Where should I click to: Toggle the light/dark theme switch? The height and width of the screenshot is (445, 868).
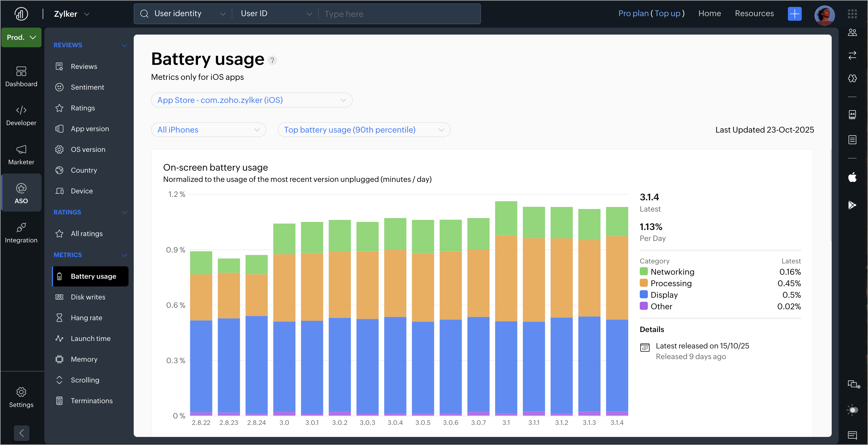coord(852,410)
